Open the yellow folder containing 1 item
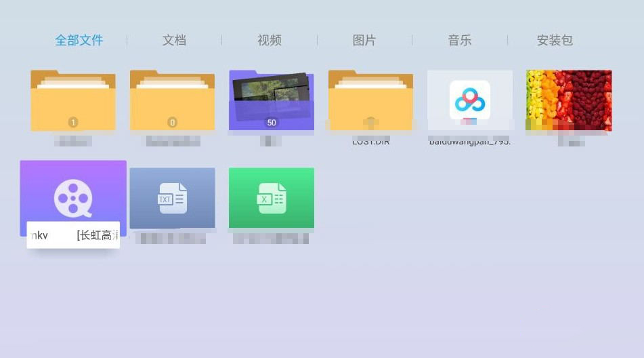Image resolution: width=644 pixels, height=358 pixels. tap(73, 100)
